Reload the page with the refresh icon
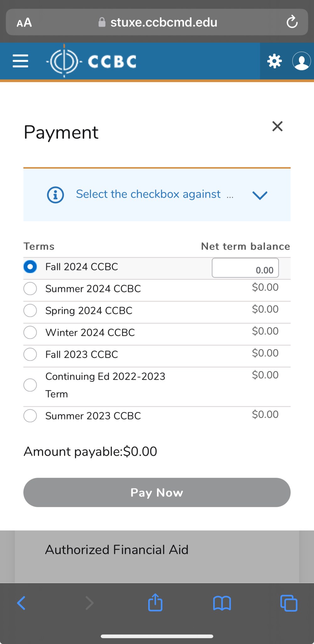 point(292,22)
